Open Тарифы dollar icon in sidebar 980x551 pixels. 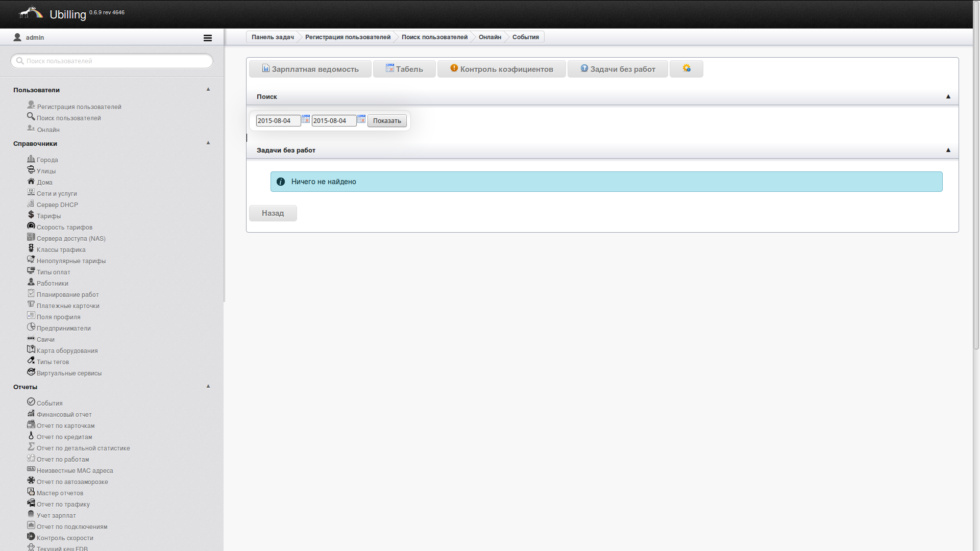pyautogui.click(x=31, y=215)
